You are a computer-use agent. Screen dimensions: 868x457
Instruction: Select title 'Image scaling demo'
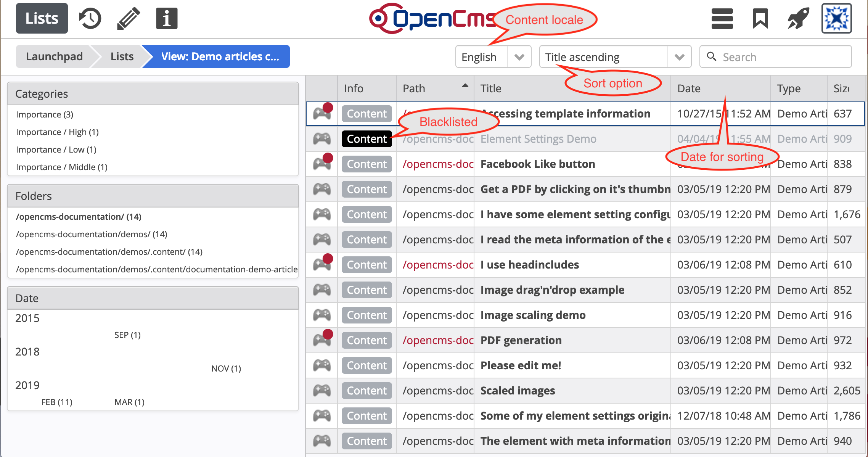tap(533, 315)
